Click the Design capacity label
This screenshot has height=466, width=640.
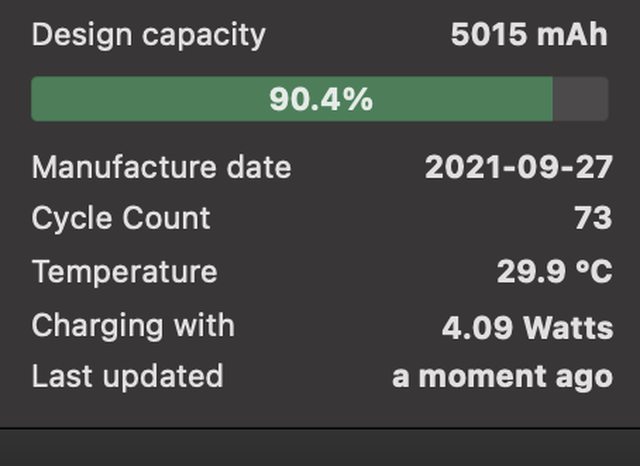coord(148,36)
